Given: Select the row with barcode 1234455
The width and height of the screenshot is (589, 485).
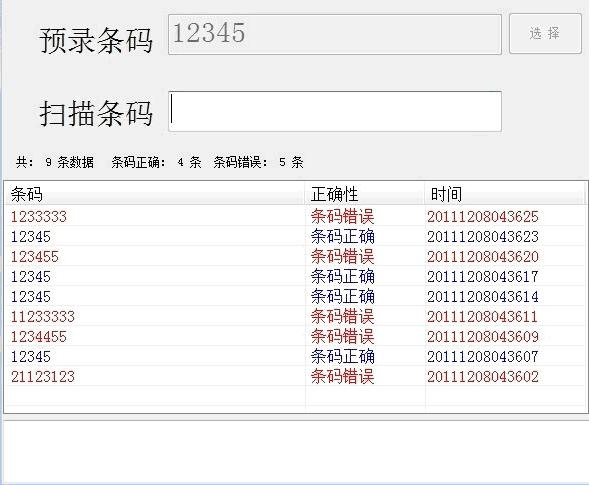Looking at the screenshot, I should 295,336.
